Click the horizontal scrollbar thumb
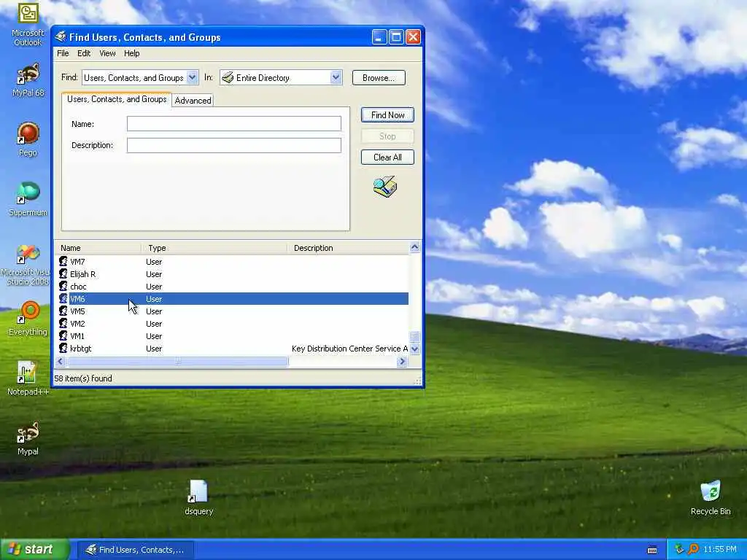The image size is (747, 560). (177, 362)
